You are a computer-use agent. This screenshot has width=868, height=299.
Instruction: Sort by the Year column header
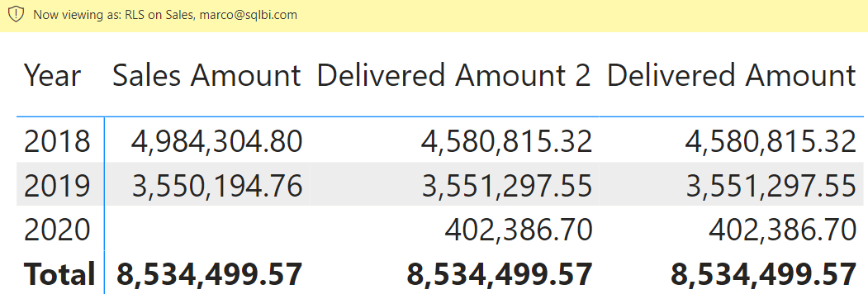(x=53, y=75)
